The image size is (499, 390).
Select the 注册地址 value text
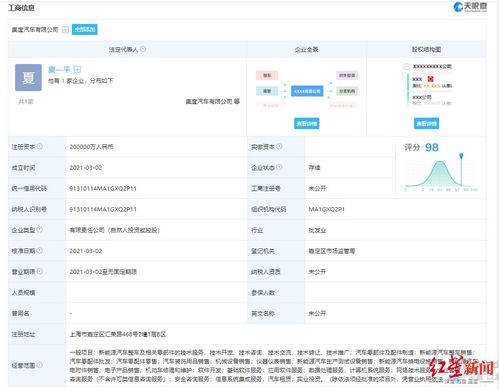(x=118, y=334)
